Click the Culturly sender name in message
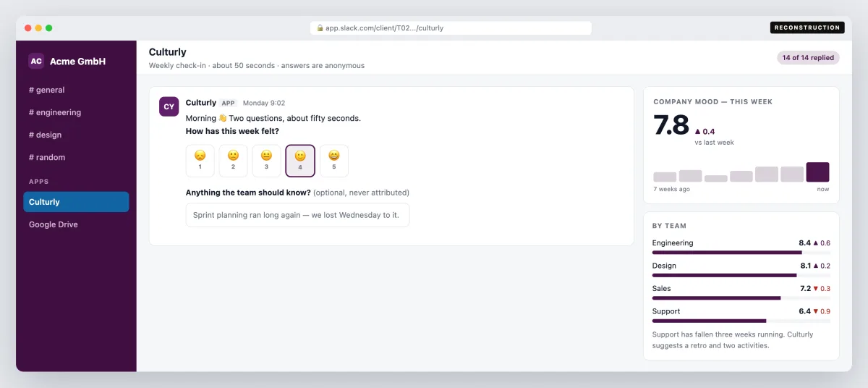 (x=200, y=103)
